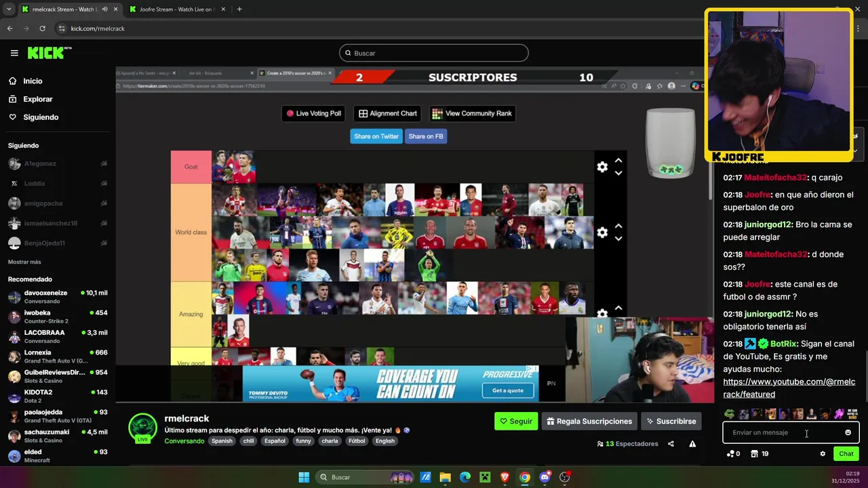
Task: Open the YouTube rmelcrack link in chat
Action: tap(789, 388)
